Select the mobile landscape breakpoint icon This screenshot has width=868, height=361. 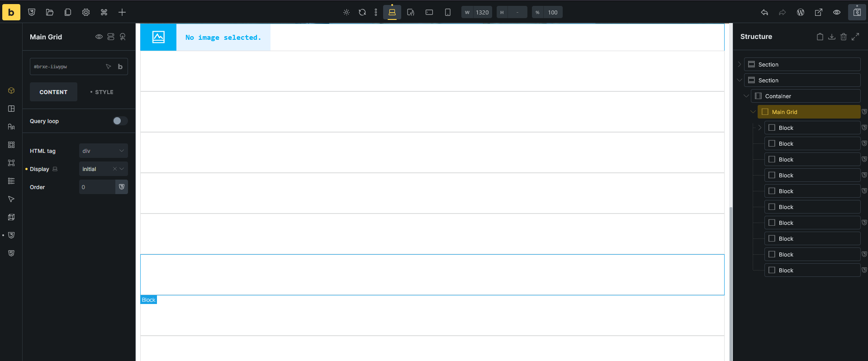click(429, 12)
